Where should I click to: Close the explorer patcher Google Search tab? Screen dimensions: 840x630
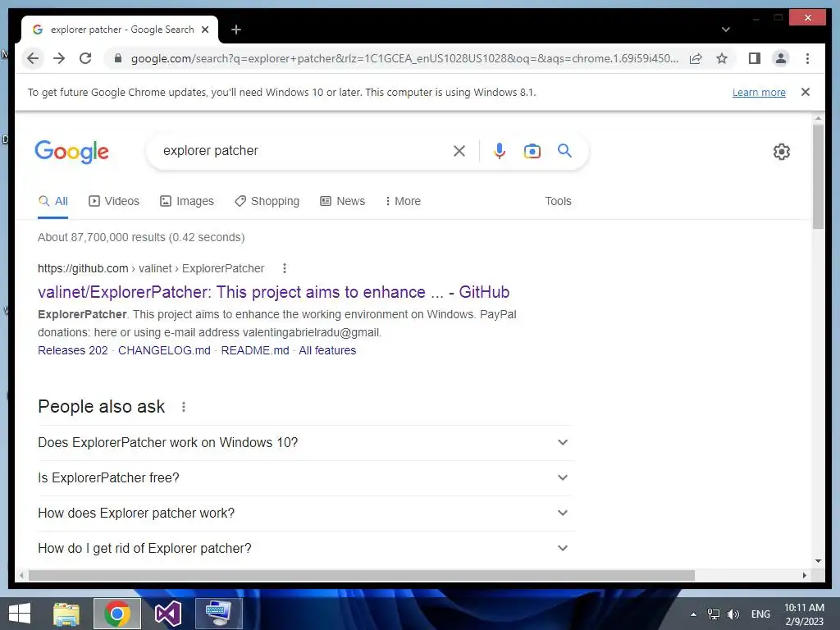click(205, 30)
